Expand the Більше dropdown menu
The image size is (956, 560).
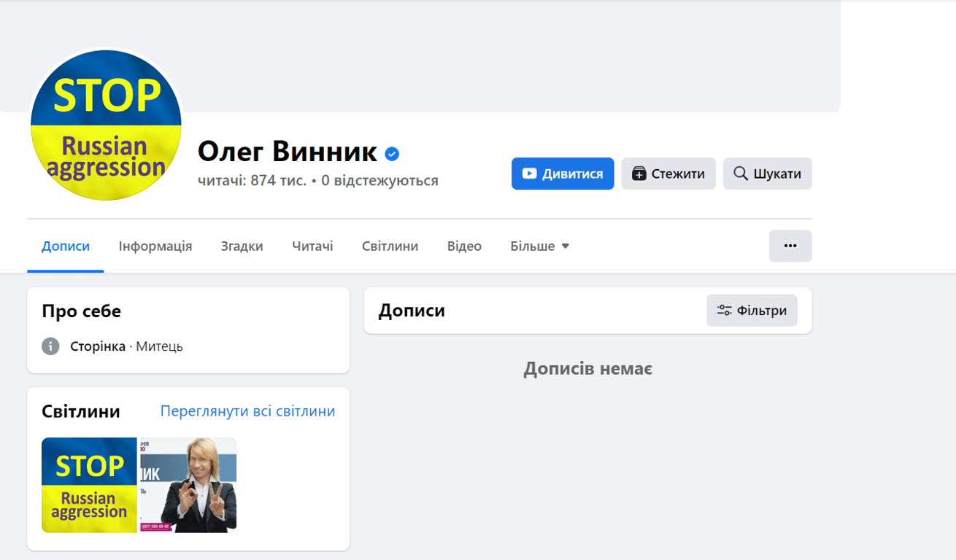(x=540, y=246)
